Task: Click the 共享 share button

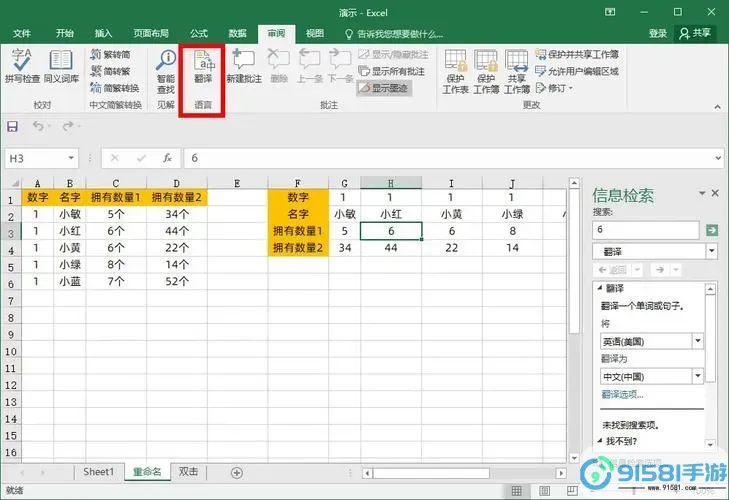Action: pyautogui.click(x=695, y=33)
